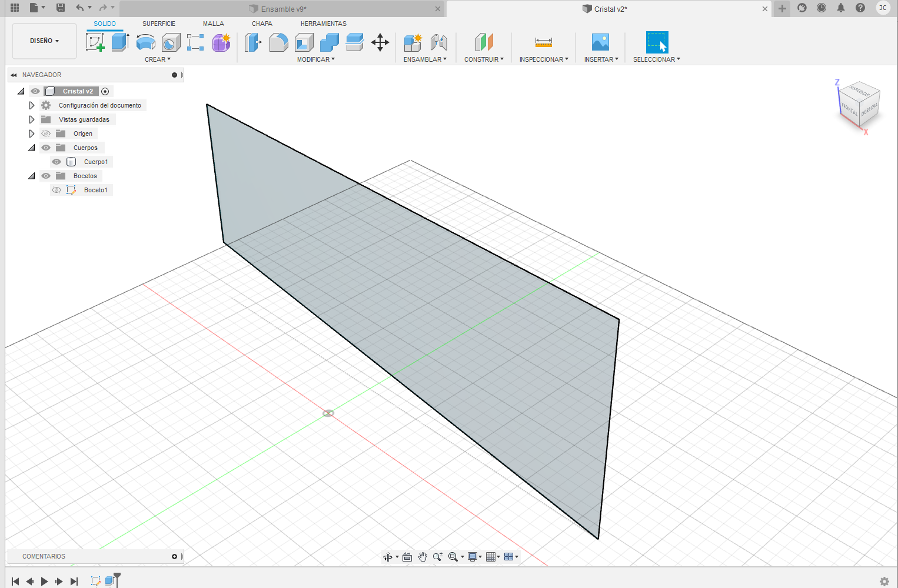Open the JC user profile
This screenshot has width=898, height=588.
point(883,8)
